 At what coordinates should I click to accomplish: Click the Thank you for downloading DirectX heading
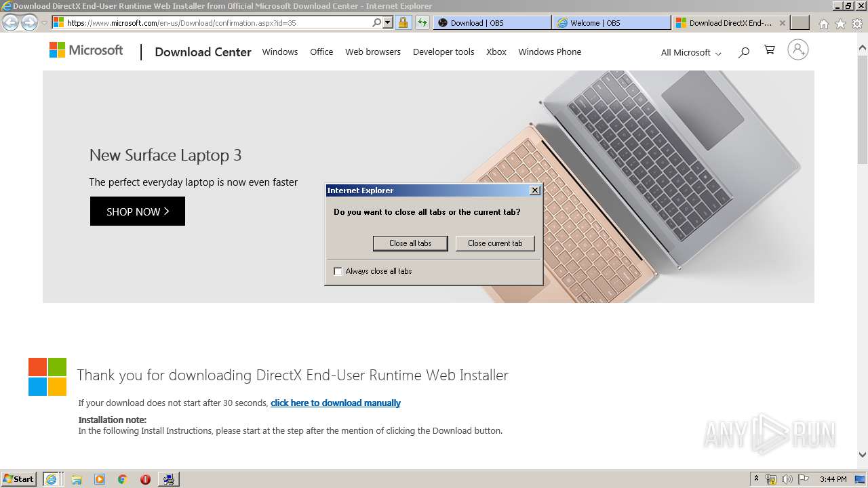pyautogui.click(x=292, y=375)
